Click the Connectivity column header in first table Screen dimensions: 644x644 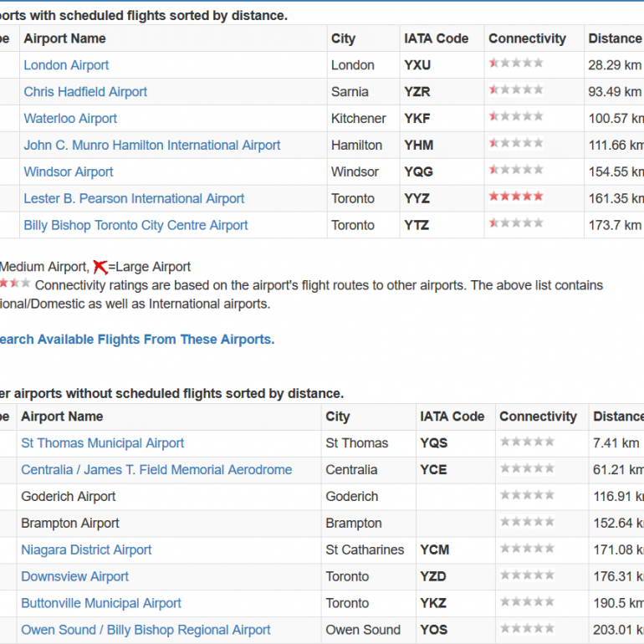click(527, 38)
